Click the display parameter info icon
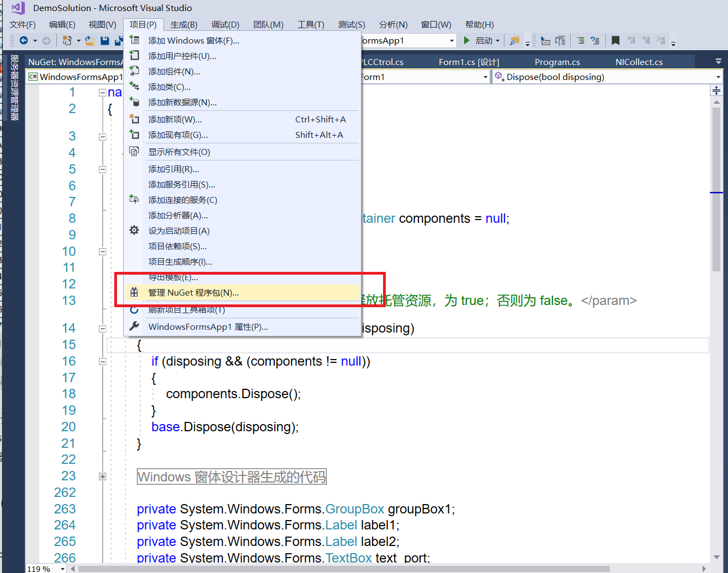Image resolution: width=728 pixels, height=573 pixels. pyautogui.click(x=560, y=40)
